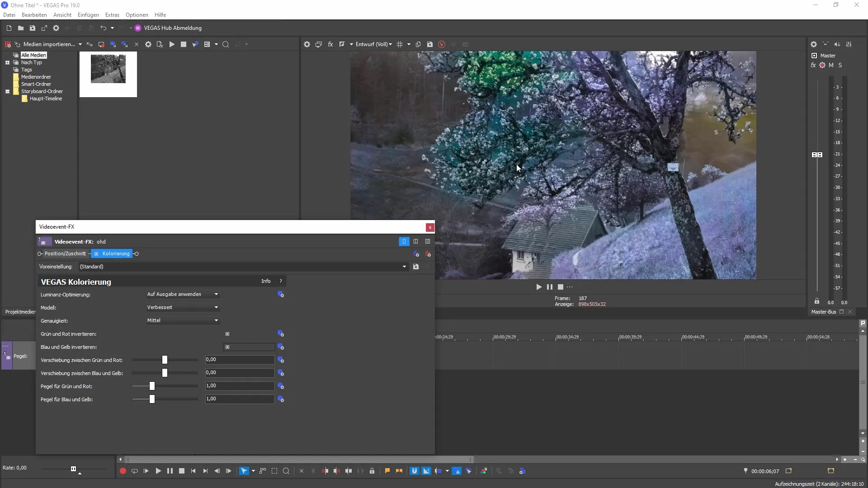Open the Genauigkeit dropdown showing Mittel

click(183, 321)
